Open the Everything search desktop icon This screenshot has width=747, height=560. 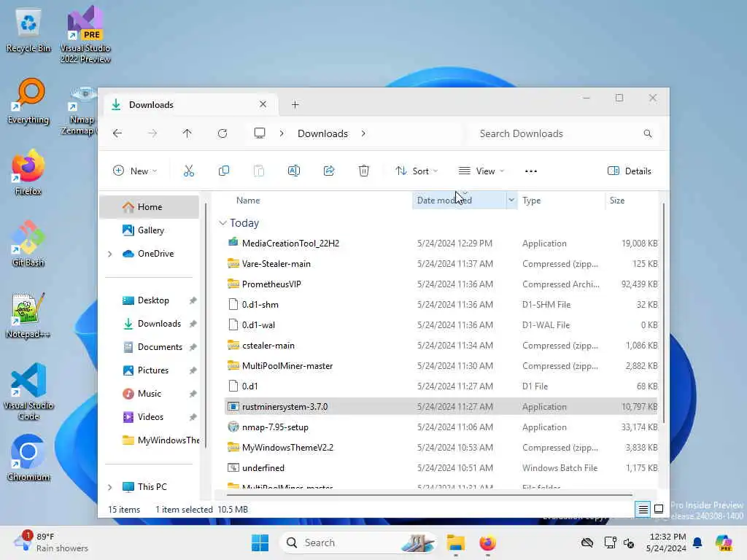(x=28, y=101)
